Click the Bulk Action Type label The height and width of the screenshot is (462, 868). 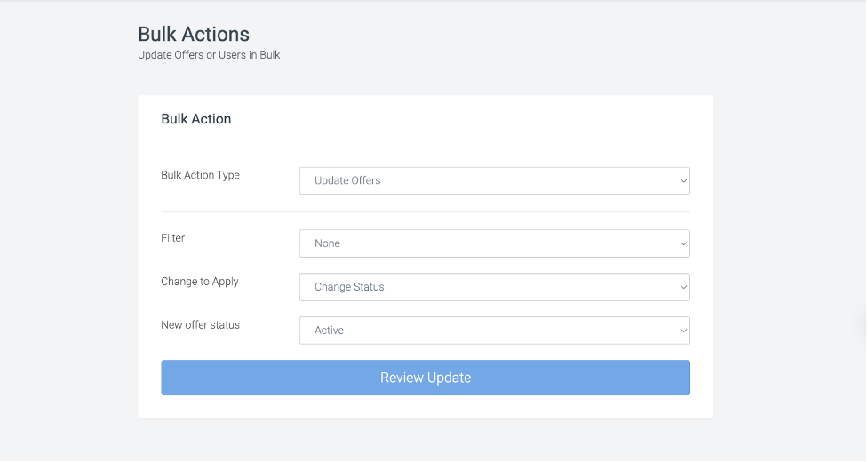click(200, 175)
